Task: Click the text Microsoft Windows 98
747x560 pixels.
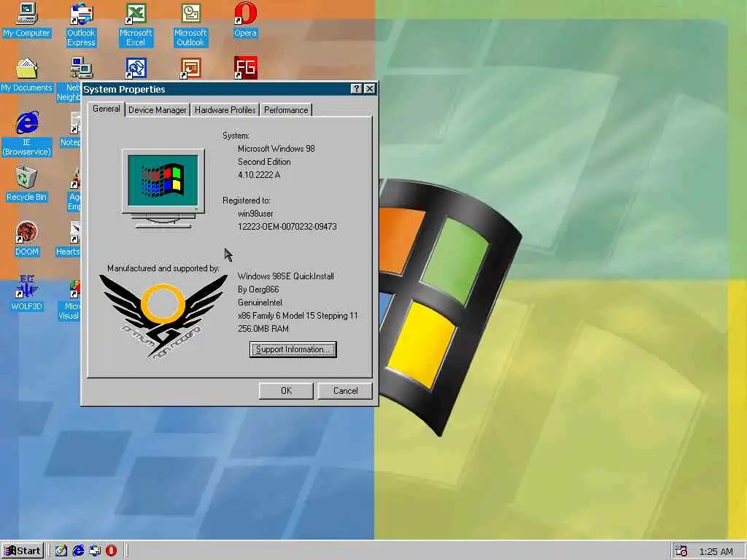Action: (x=276, y=149)
